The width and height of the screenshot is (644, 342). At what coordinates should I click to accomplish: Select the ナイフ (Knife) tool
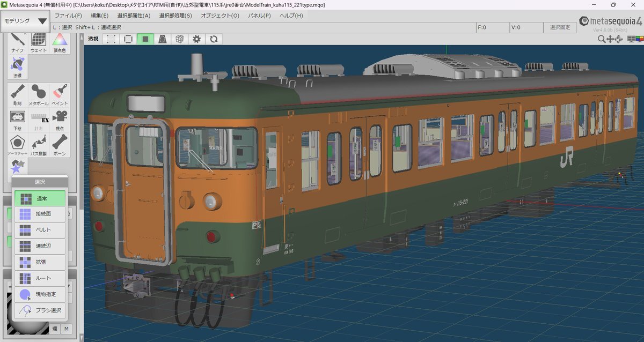[x=17, y=42]
